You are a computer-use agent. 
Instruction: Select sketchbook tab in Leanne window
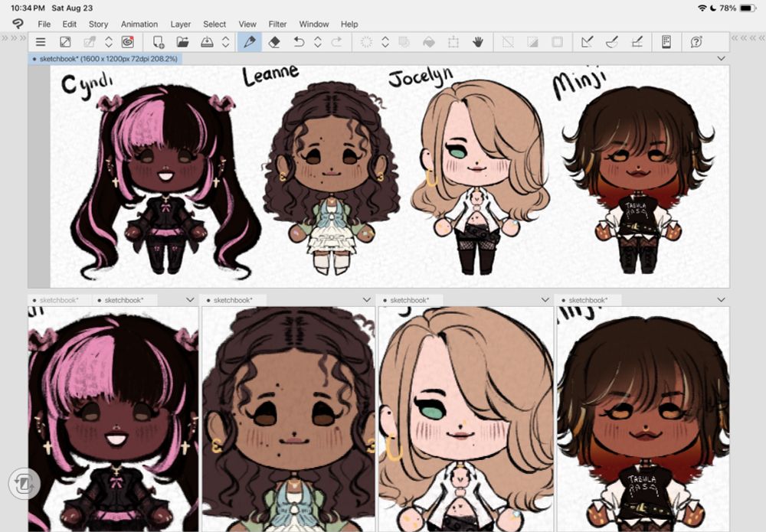233,300
